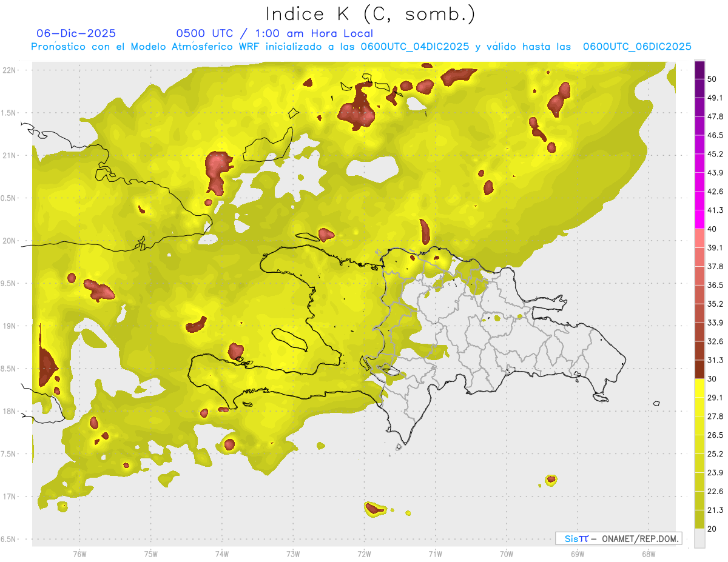This screenshot has height=562, width=728.
Task: Click the '45.2' color scale value
Action: click(x=715, y=154)
